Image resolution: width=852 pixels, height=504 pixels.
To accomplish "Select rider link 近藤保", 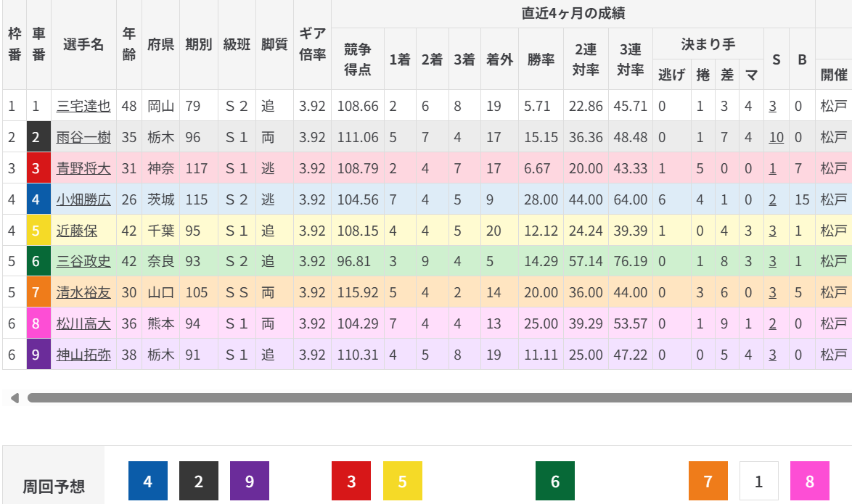I will [77, 231].
